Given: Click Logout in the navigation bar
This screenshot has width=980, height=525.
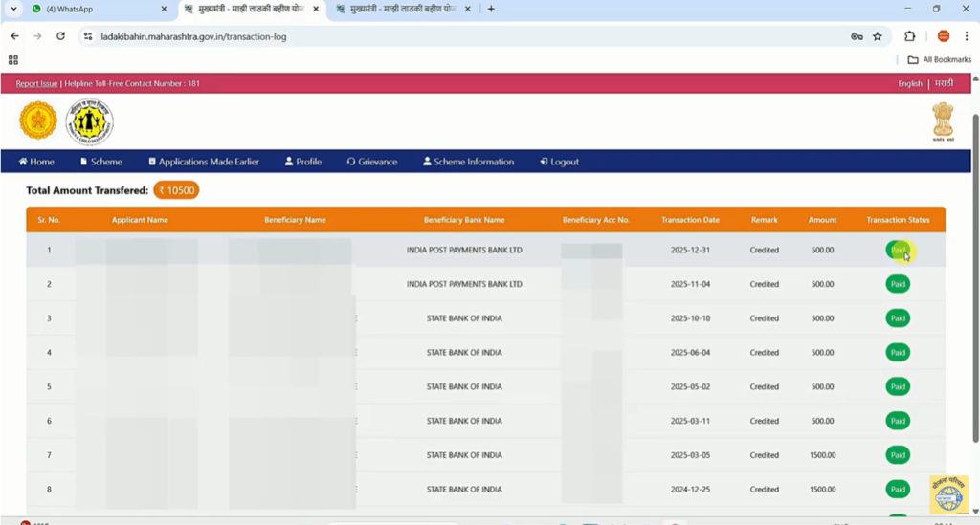Looking at the screenshot, I should pos(559,162).
